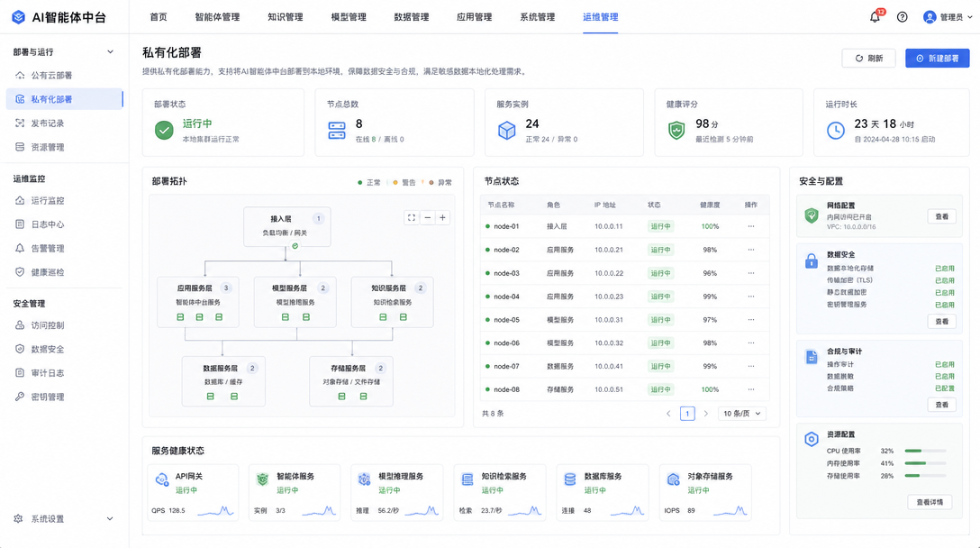This screenshot has height=548, width=980.
Task: Open 告警管理 in the sidebar
Action: 64,249
